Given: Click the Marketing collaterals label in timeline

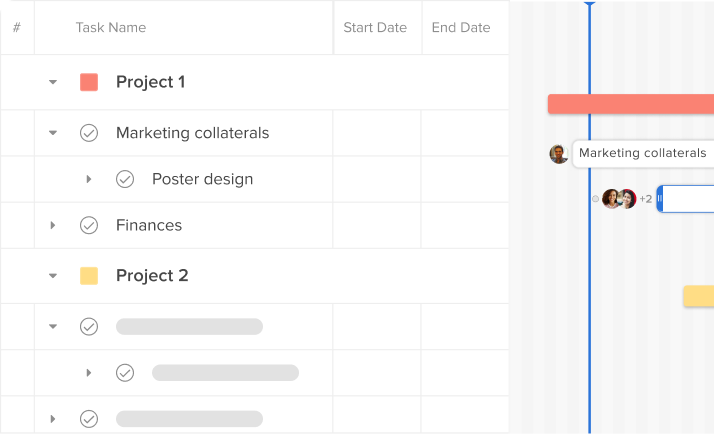Looking at the screenshot, I should 643,153.
